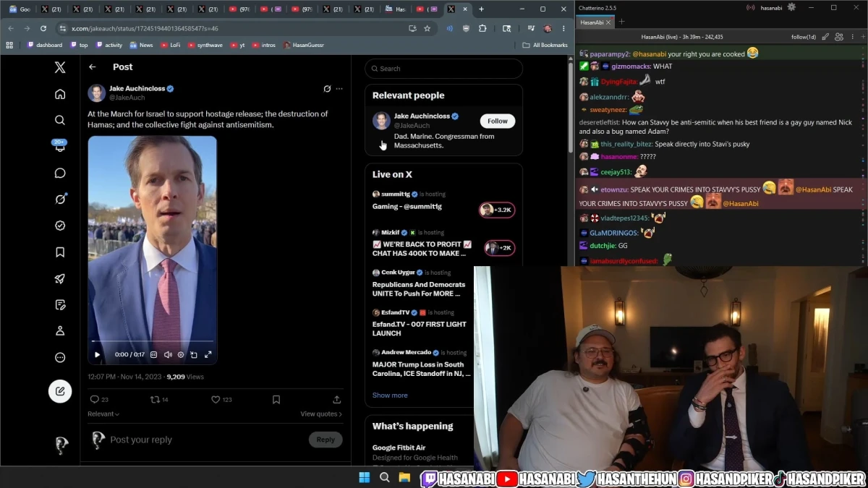Click the Grok icon on Jake's post
Screen dimensions: 868x488
click(x=327, y=89)
